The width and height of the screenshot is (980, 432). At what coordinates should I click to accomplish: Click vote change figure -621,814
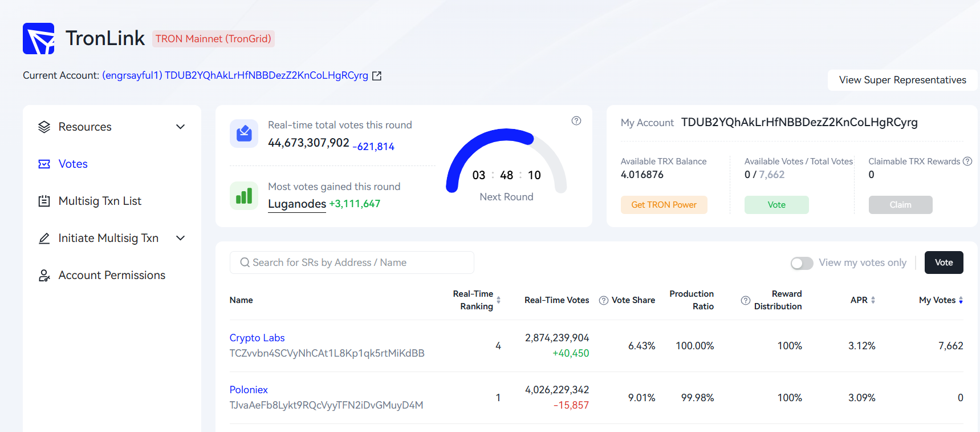point(373,147)
